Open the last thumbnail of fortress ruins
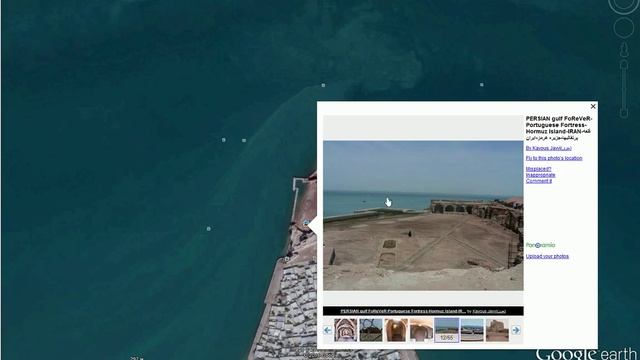The image size is (640, 360). 497,330
